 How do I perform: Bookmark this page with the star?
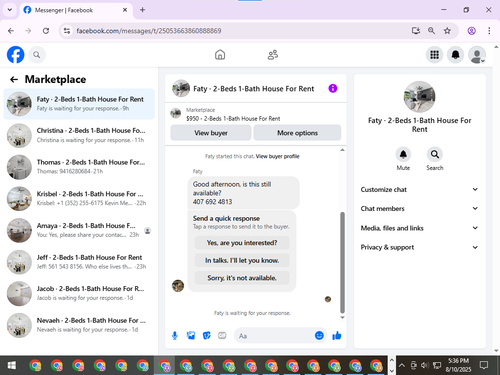coord(447,31)
